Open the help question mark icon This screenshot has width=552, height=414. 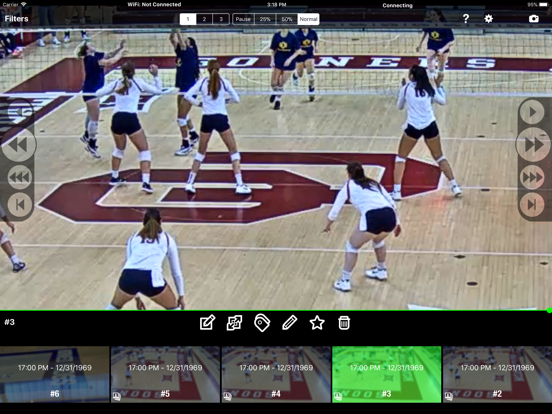[466, 19]
